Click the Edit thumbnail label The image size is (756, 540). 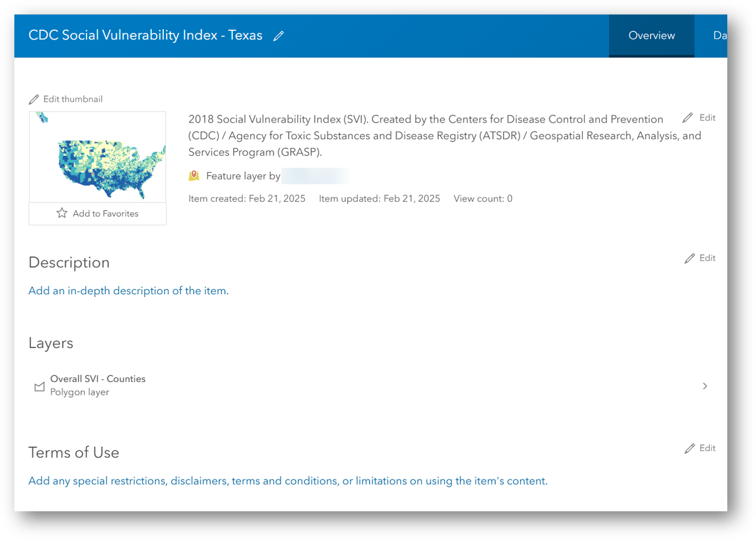click(x=73, y=99)
